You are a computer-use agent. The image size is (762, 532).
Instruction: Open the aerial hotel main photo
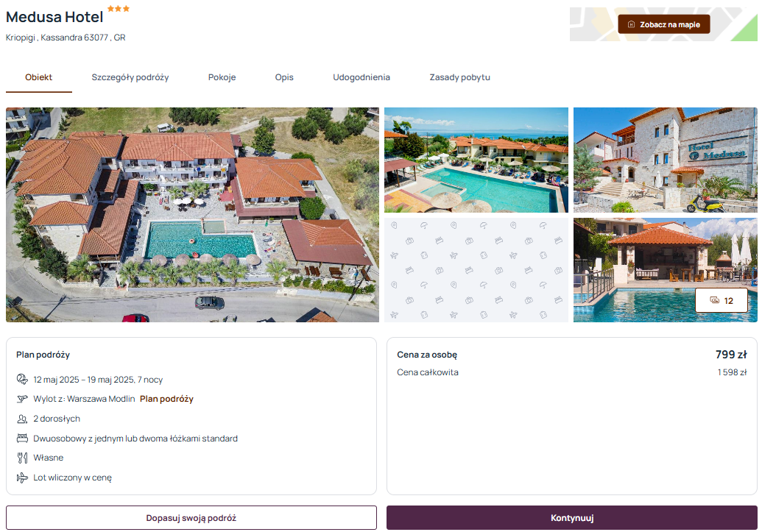point(192,215)
